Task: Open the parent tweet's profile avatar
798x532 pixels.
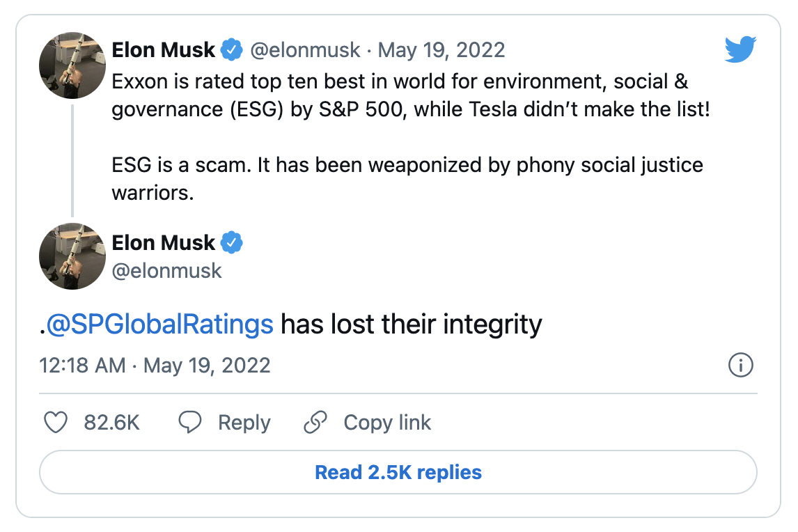Action: pos(72,65)
